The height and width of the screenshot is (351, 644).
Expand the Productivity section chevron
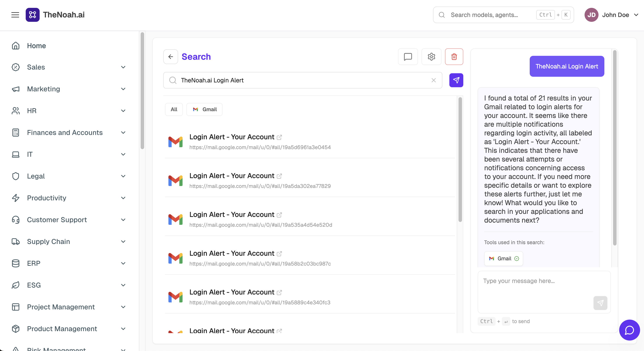pyautogui.click(x=123, y=198)
